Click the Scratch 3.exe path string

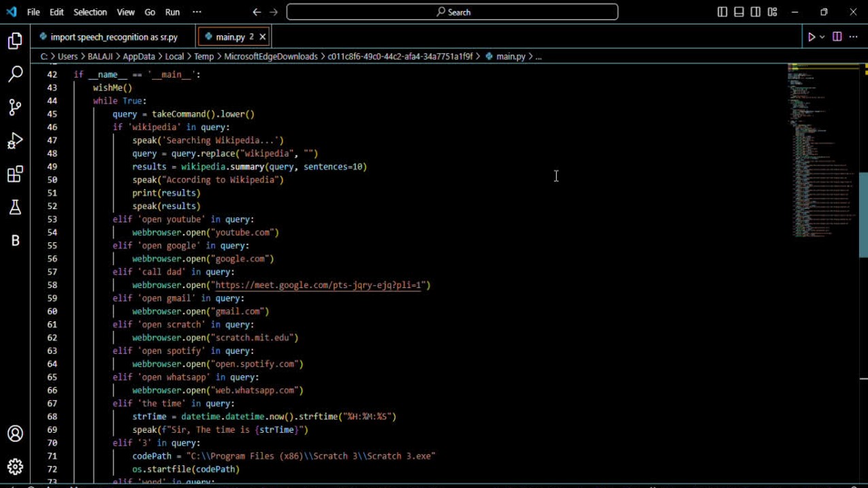310,457
